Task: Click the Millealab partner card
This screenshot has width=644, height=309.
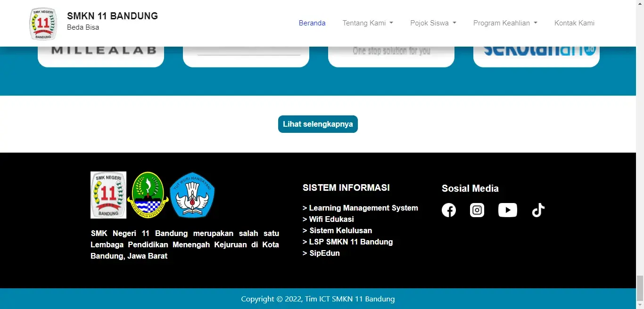Action: pyautogui.click(x=101, y=57)
